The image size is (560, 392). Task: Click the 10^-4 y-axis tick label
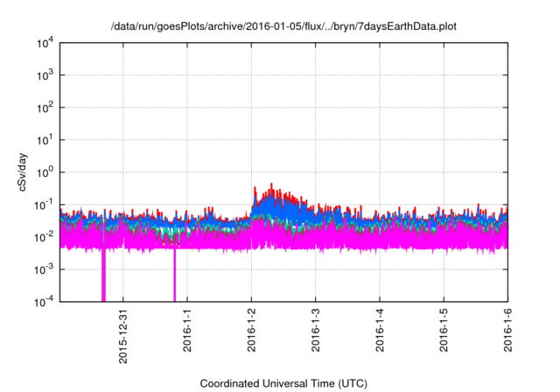click(44, 302)
